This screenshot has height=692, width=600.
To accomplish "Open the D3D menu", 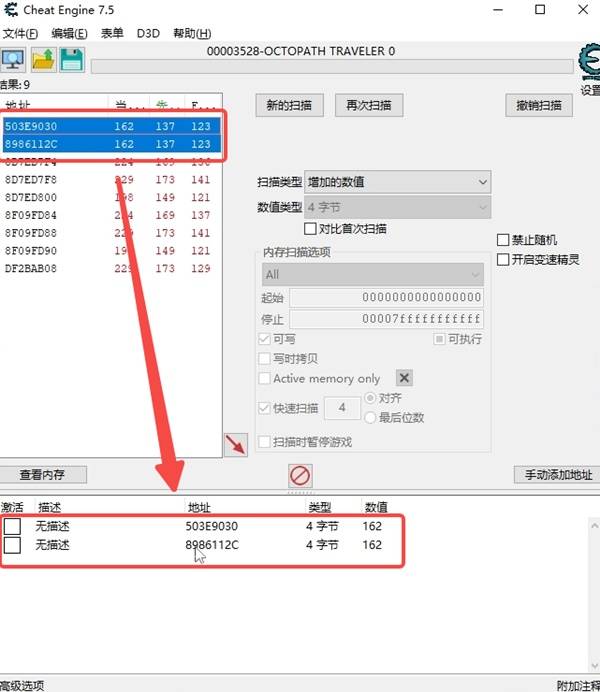I will [147, 33].
